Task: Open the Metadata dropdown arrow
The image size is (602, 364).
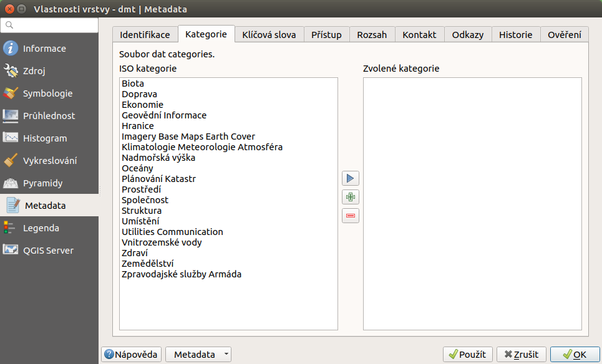Action: pos(226,355)
